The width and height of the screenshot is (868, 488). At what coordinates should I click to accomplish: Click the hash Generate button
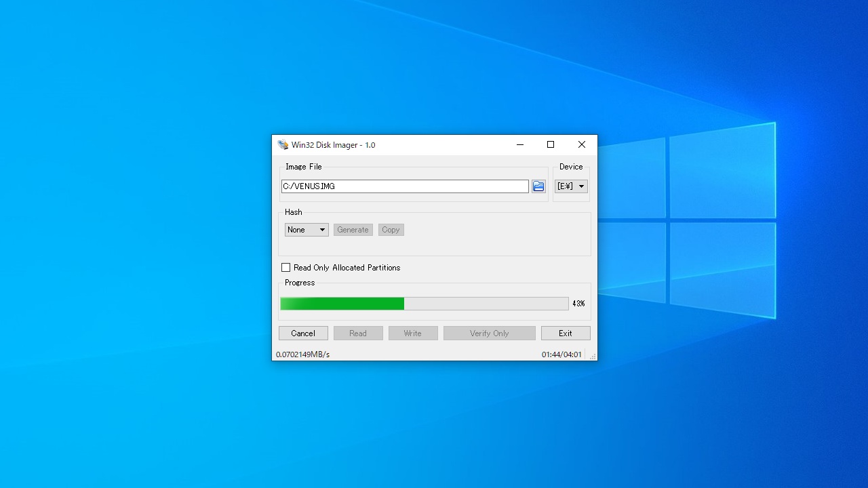tap(353, 230)
